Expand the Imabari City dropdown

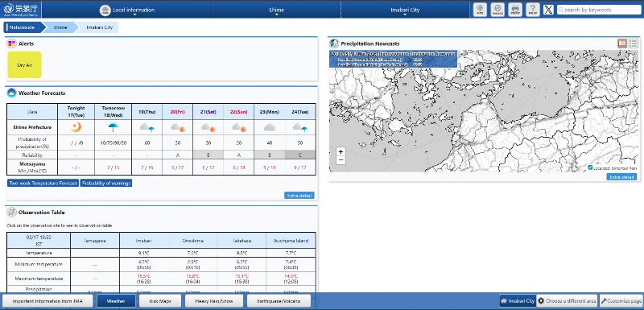(x=405, y=10)
